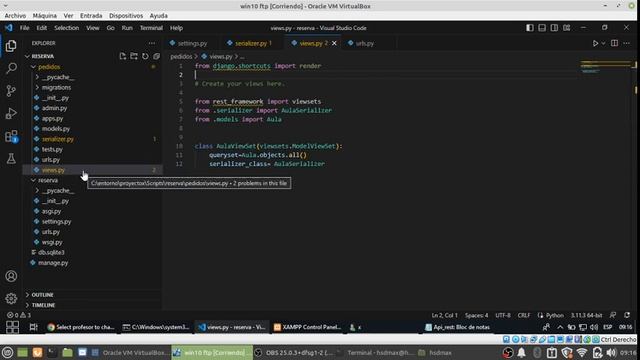
Task: Toggle the primary side bar
Action: 530,28
